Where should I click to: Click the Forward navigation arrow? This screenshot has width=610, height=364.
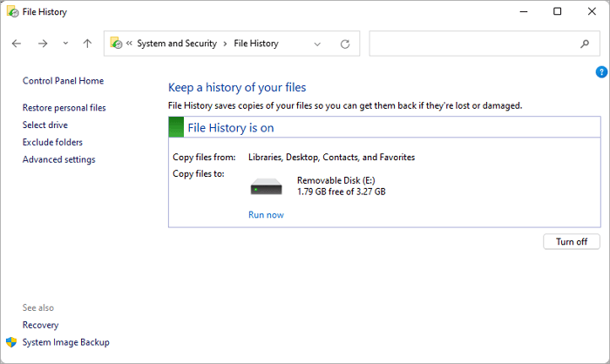(42, 44)
